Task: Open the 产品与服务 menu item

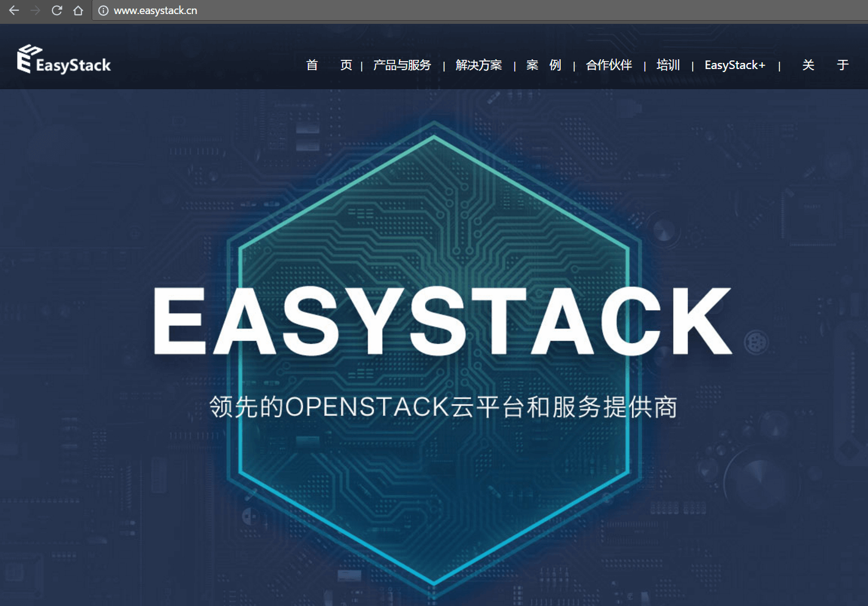Action: pos(401,65)
